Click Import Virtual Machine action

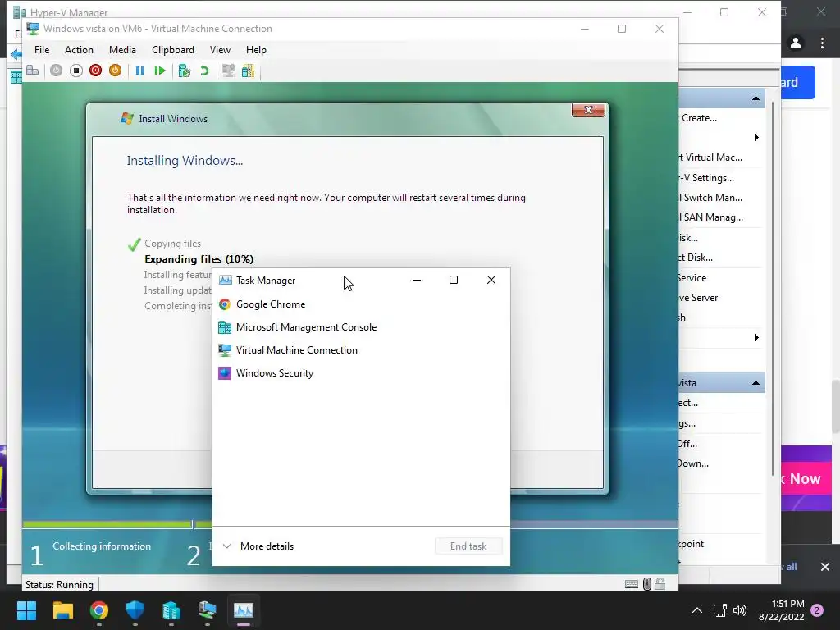tap(710, 157)
